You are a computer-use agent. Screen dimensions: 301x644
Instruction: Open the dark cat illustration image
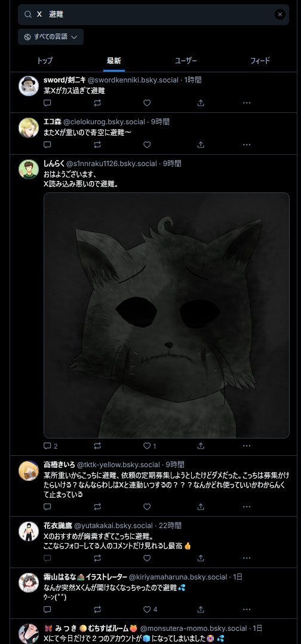(x=166, y=315)
